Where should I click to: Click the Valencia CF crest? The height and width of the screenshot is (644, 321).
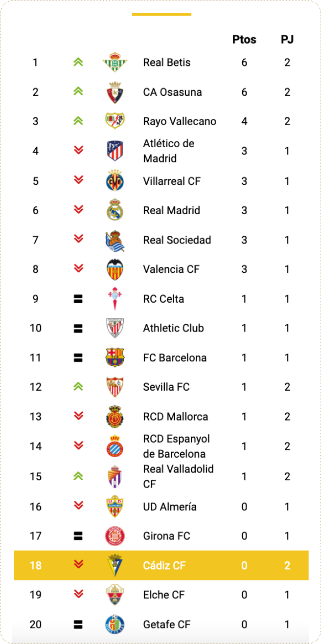[115, 269]
